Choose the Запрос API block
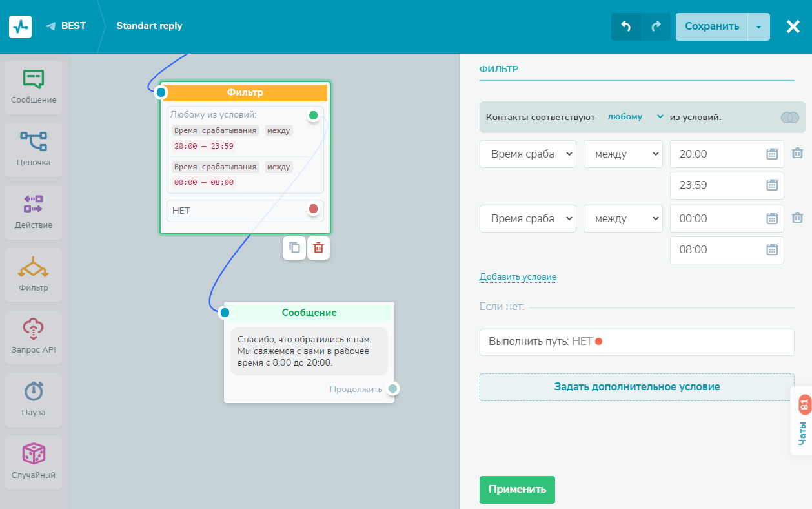 (x=34, y=337)
